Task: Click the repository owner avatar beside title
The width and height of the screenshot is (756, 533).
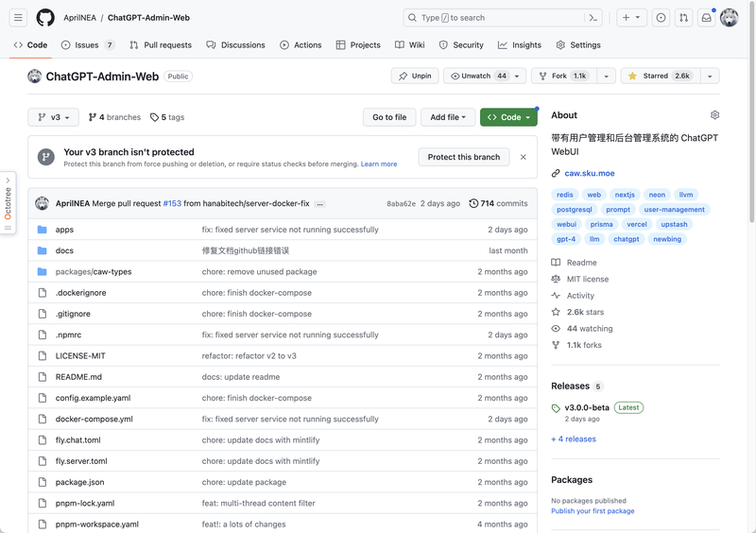Action: pos(34,77)
